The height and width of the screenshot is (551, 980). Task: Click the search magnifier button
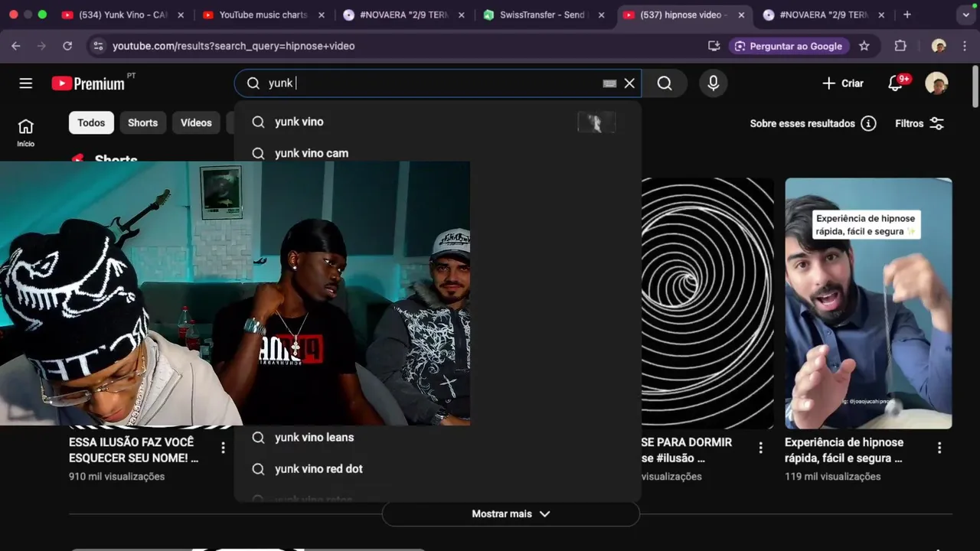(665, 83)
